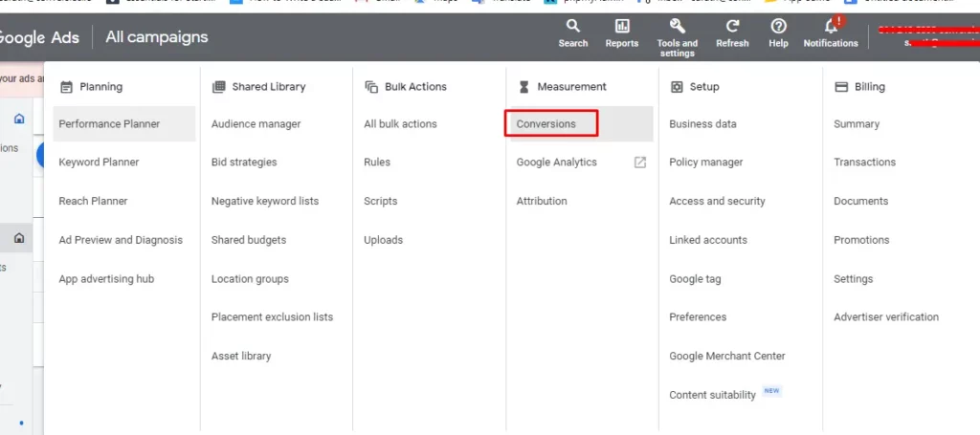
Task: Open Google Analytics link
Action: point(557,163)
